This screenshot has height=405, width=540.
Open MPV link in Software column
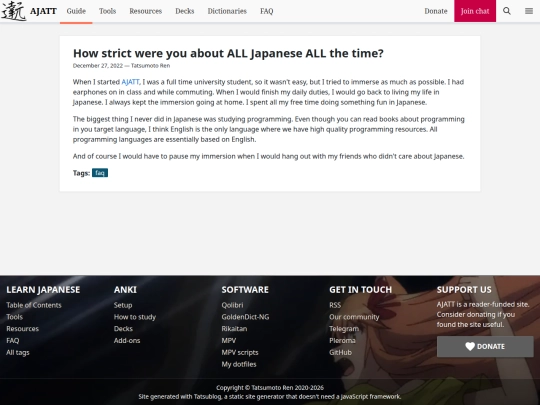tap(229, 341)
